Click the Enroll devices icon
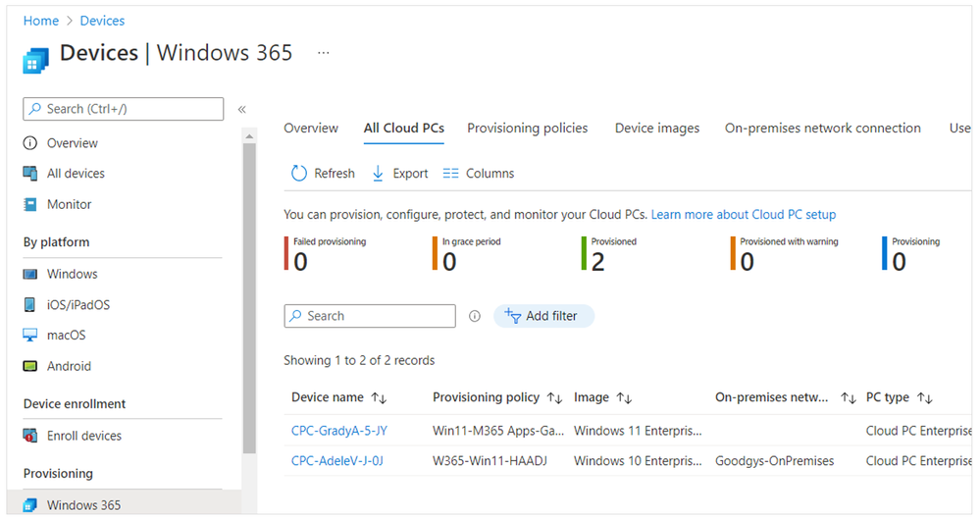The image size is (980, 521). pyautogui.click(x=30, y=436)
